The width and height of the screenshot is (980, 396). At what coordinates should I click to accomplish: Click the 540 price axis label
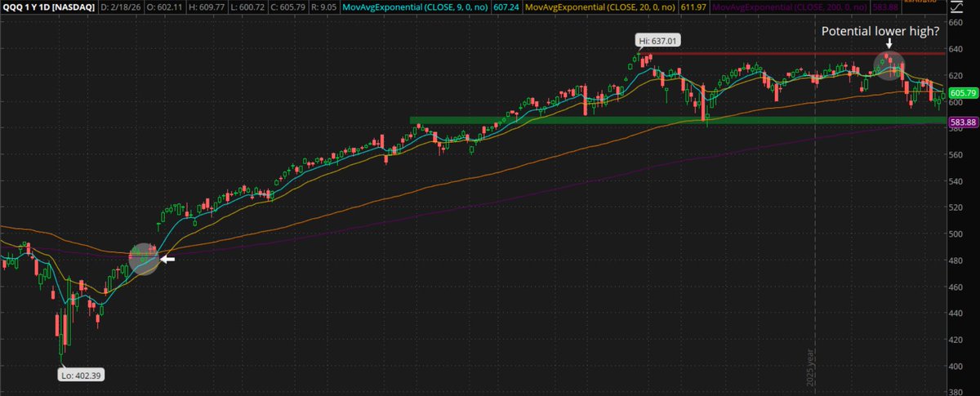pos(955,181)
